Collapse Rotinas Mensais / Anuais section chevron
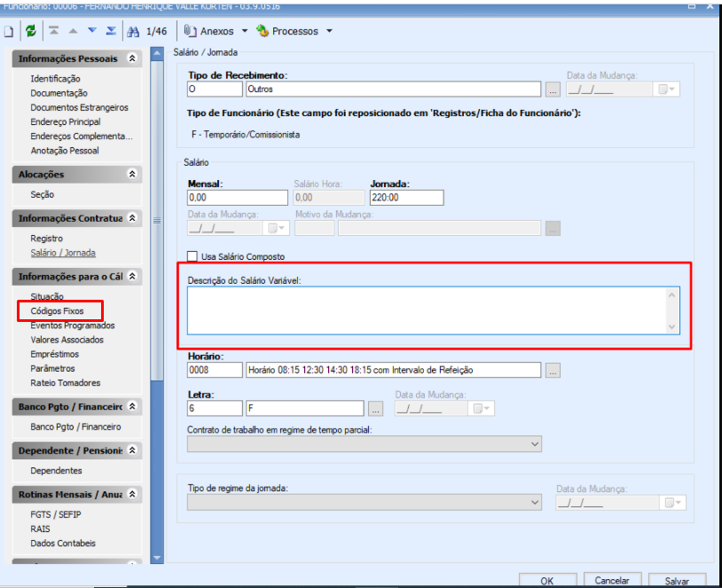Image resolution: width=722 pixels, height=588 pixels. tap(132, 494)
